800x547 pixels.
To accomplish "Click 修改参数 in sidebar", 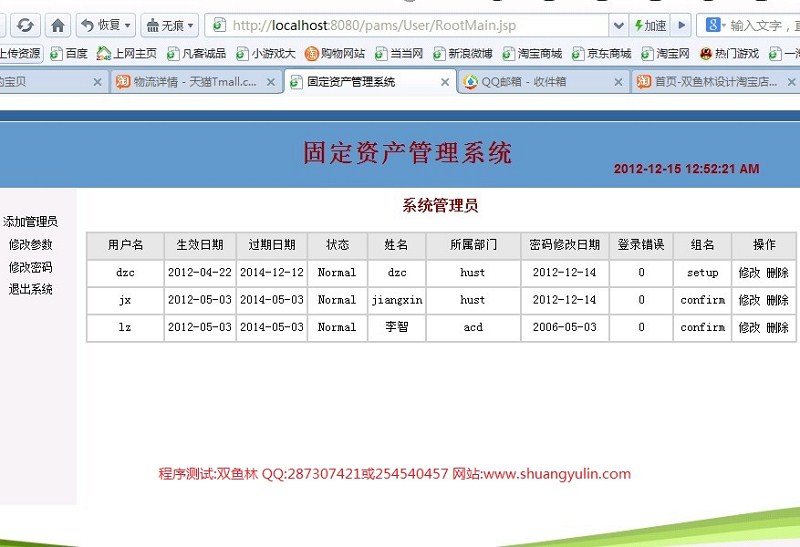I will tap(31, 244).
